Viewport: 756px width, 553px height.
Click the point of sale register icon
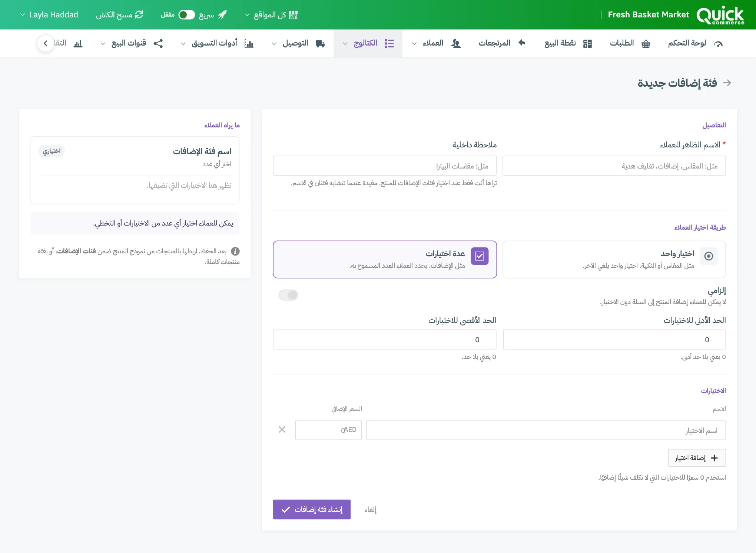tap(587, 44)
